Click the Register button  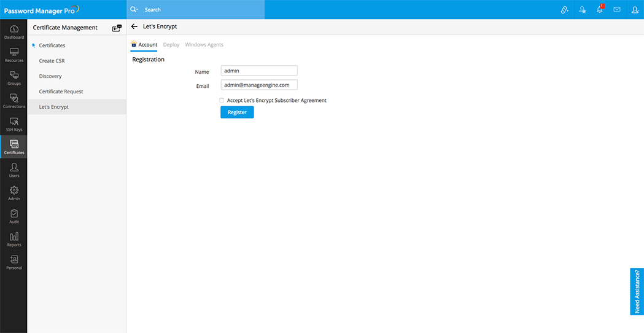237,112
